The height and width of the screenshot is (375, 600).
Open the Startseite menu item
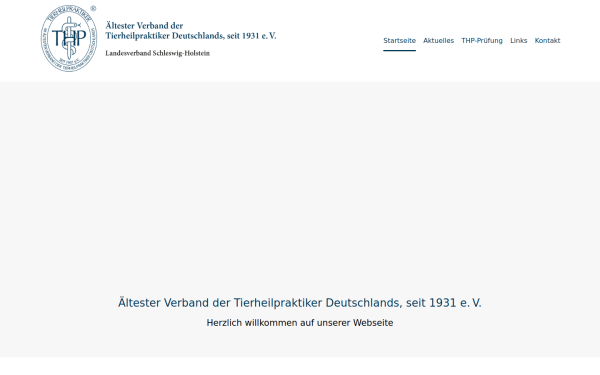(399, 41)
